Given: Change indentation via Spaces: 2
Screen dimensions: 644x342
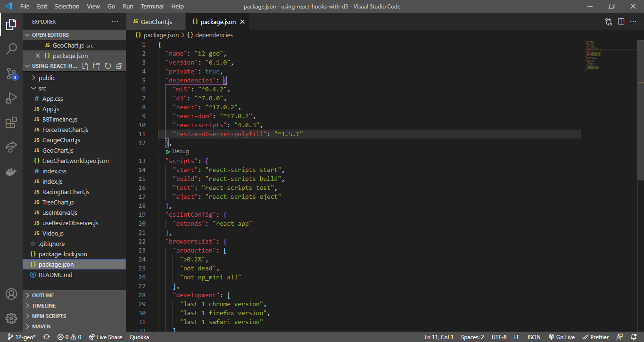Looking at the screenshot, I should point(472,337).
